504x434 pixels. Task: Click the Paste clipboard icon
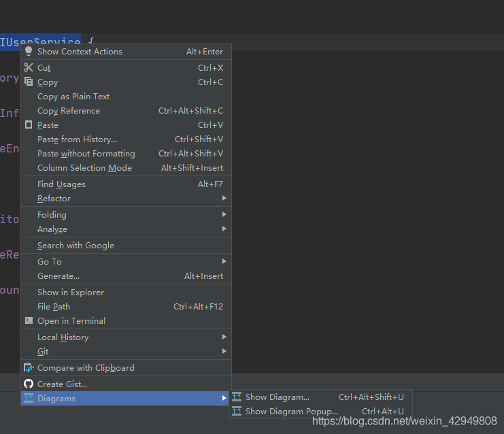[29, 124]
